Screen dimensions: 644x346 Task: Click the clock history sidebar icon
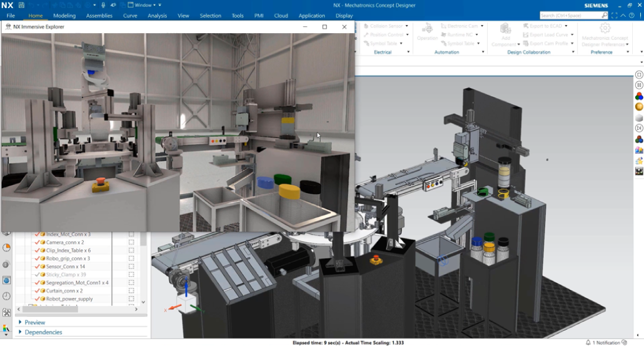coord(7,296)
